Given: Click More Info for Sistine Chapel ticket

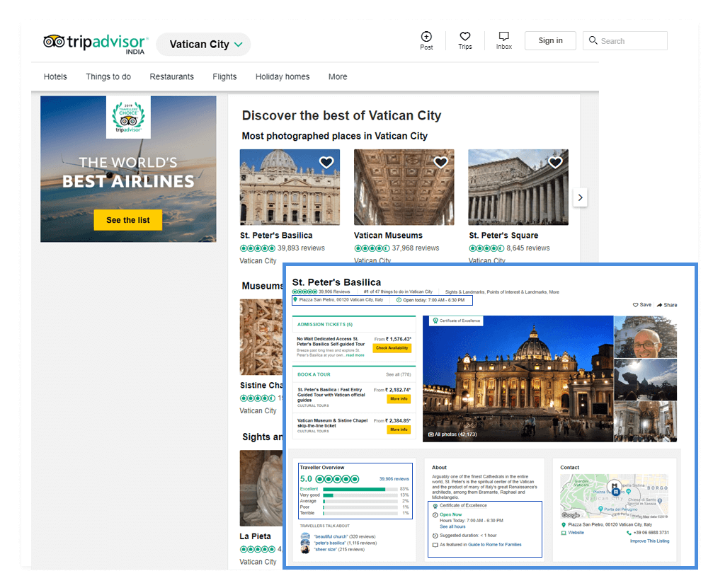Looking at the screenshot, I should [x=399, y=430].
